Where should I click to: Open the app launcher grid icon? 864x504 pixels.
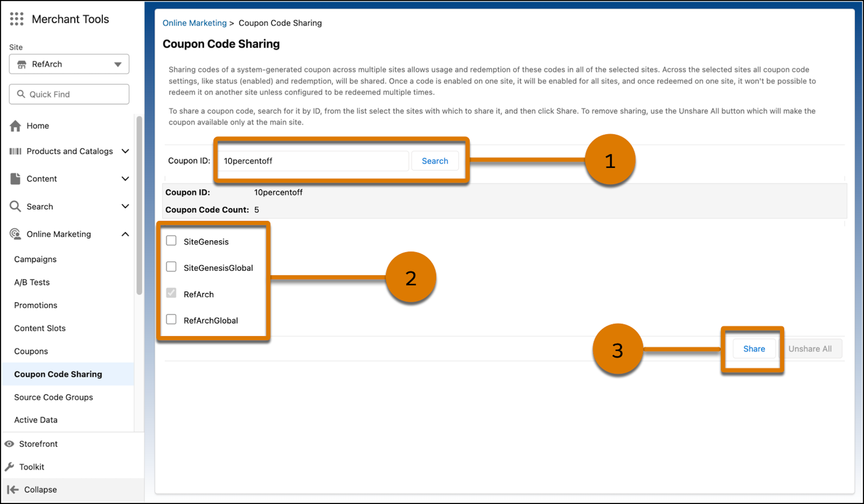coord(17,19)
